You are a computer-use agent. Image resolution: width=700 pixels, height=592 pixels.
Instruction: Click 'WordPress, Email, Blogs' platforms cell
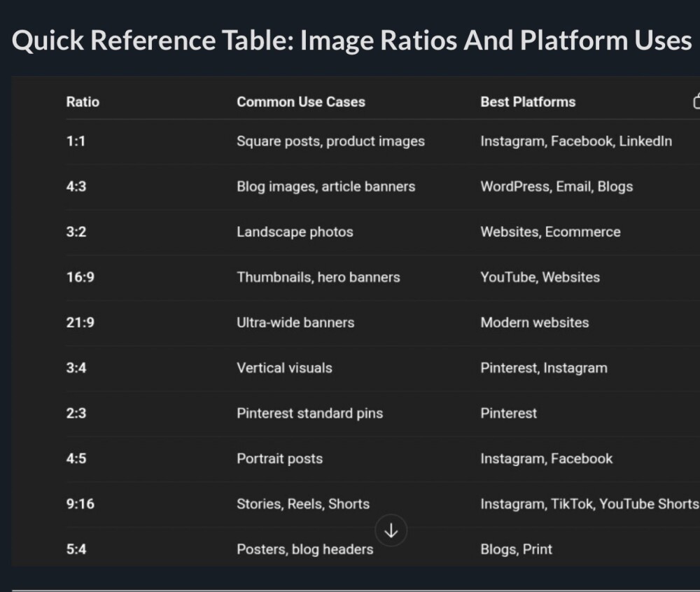(556, 186)
